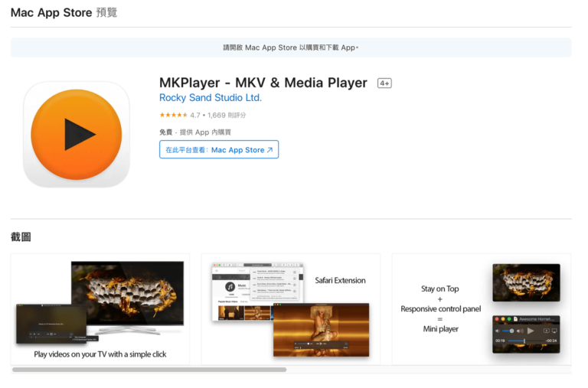Image resolution: width=588 pixels, height=388 pixels.
Task: Click the '請開啟 Mac App Store' banner text
Action: pos(291,47)
